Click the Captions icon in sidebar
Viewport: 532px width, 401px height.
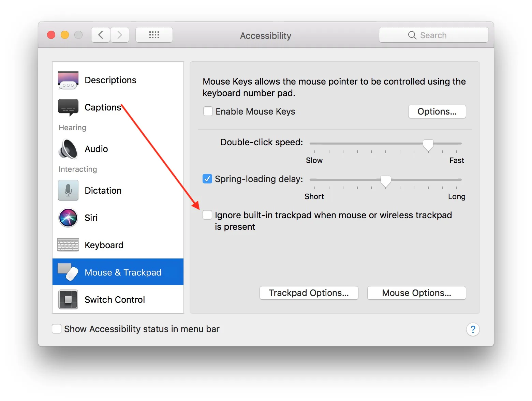click(x=68, y=107)
